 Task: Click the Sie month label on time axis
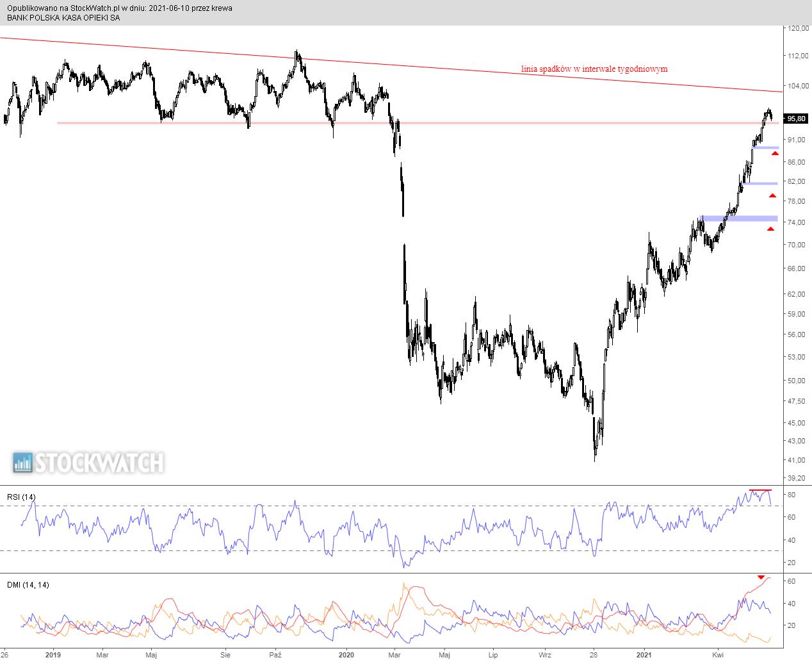[x=225, y=655]
